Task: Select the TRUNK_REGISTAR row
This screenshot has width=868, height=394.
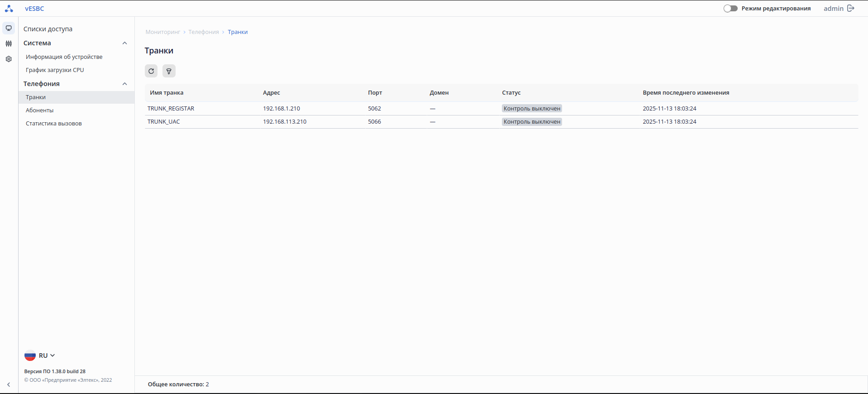Action: 171,109
